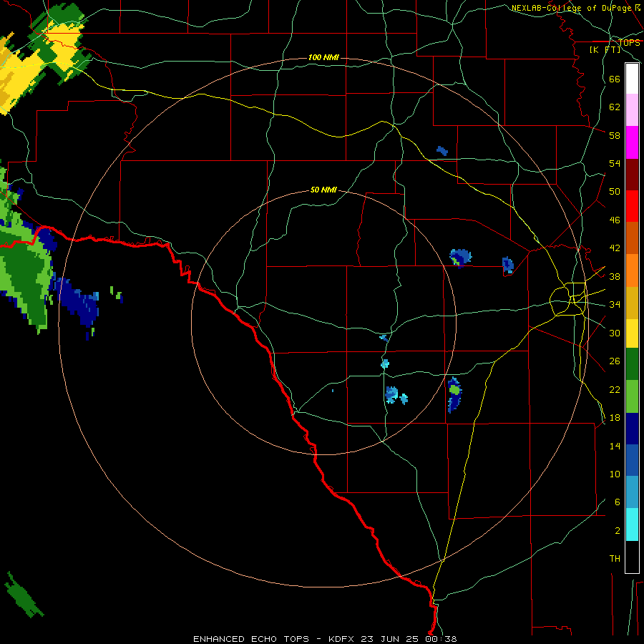
Task: Click the legend value "18"
Action: [615, 418]
